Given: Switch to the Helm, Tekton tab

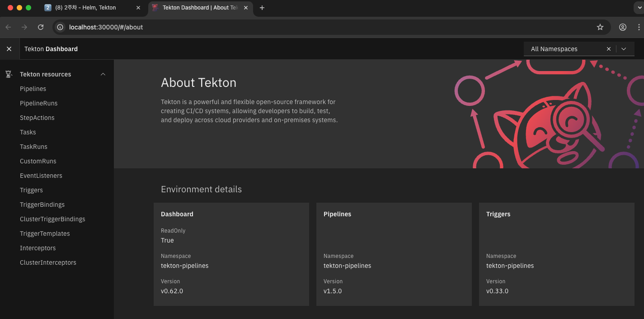Looking at the screenshot, I should point(93,8).
